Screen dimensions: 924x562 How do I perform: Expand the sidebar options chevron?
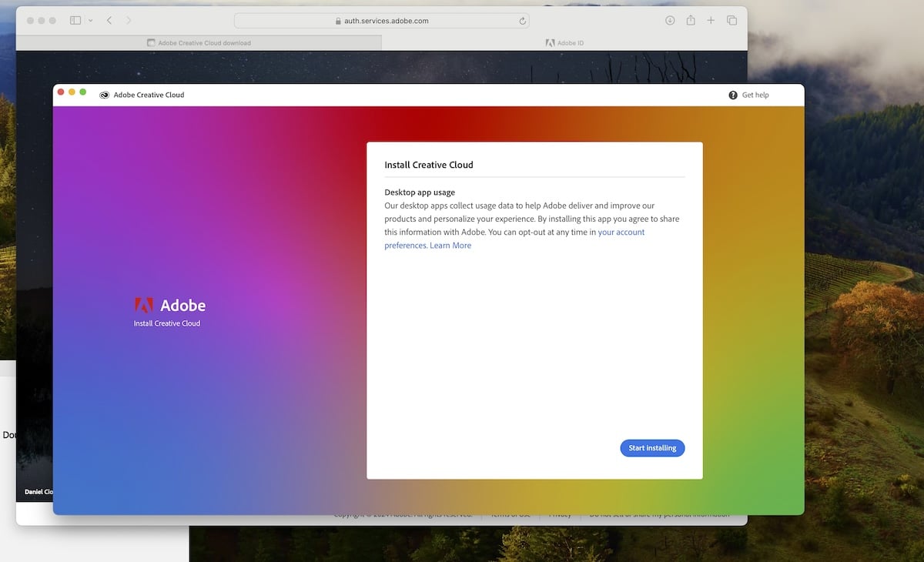[x=90, y=20]
